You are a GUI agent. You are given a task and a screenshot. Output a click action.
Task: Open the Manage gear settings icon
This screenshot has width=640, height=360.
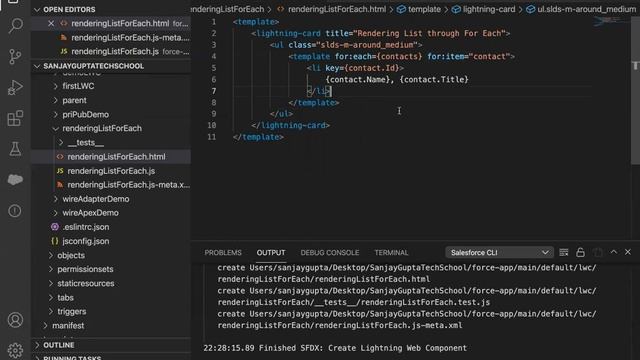point(15,350)
